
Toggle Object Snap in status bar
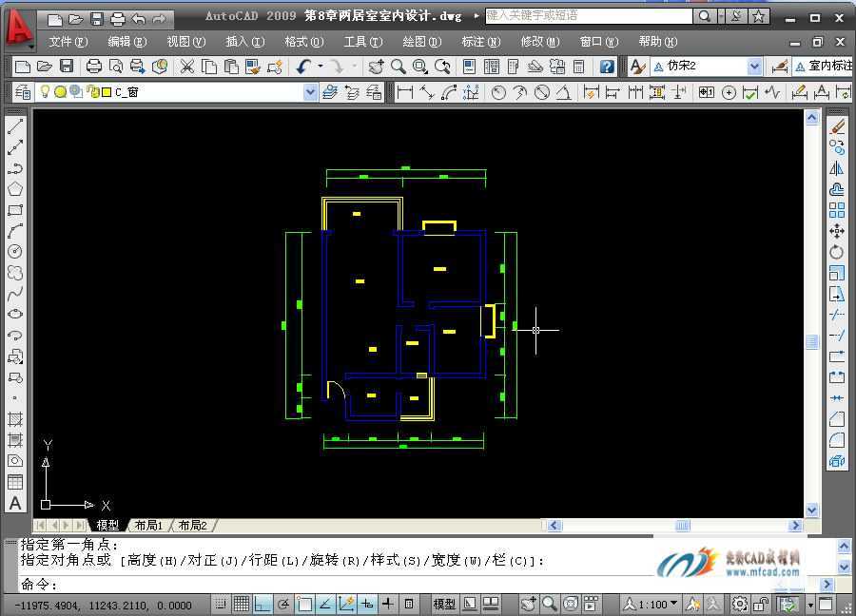coord(304,604)
